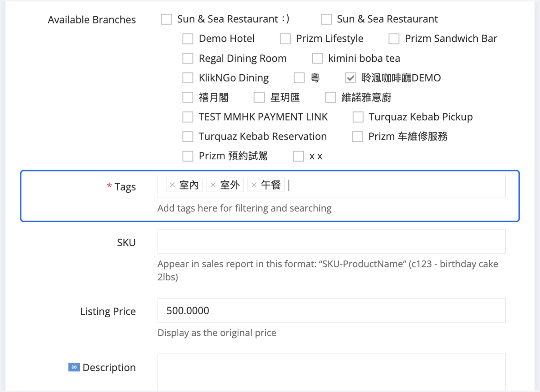Check the 禧月閣 branch
540x392 pixels.
[x=188, y=97]
